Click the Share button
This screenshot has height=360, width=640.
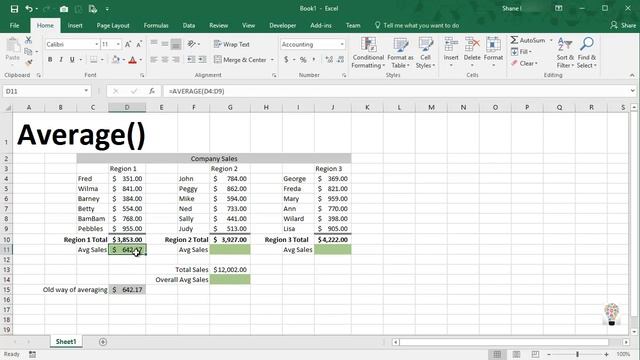click(623, 25)
